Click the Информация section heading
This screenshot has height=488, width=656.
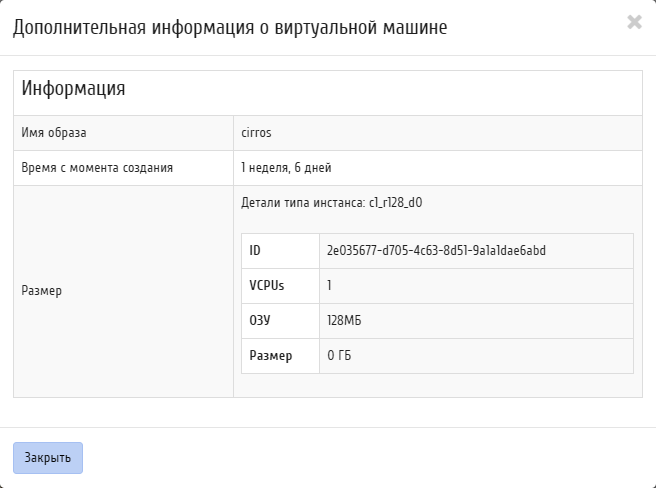point(73,89)
